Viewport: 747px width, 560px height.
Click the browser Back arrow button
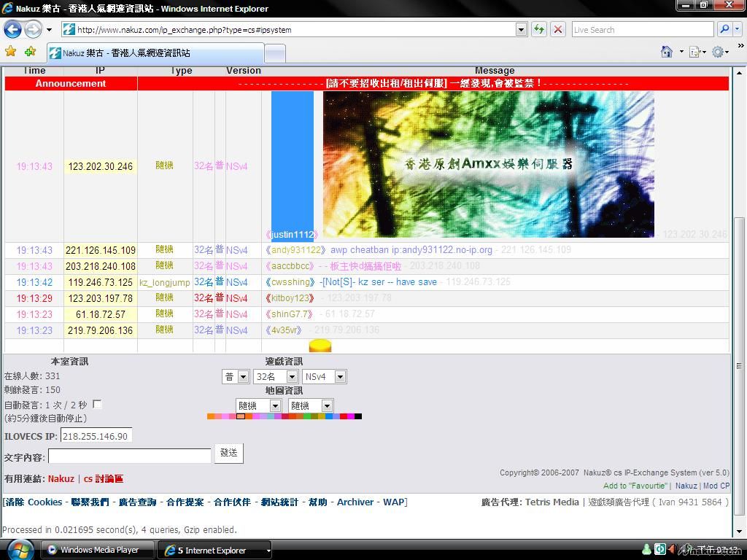click(12, 30)
